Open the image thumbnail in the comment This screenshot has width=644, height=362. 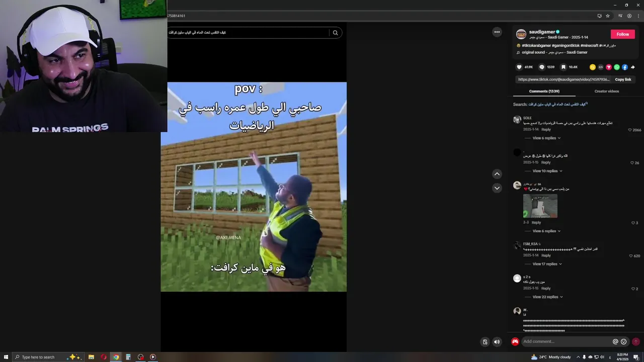[x=540, y=206]
